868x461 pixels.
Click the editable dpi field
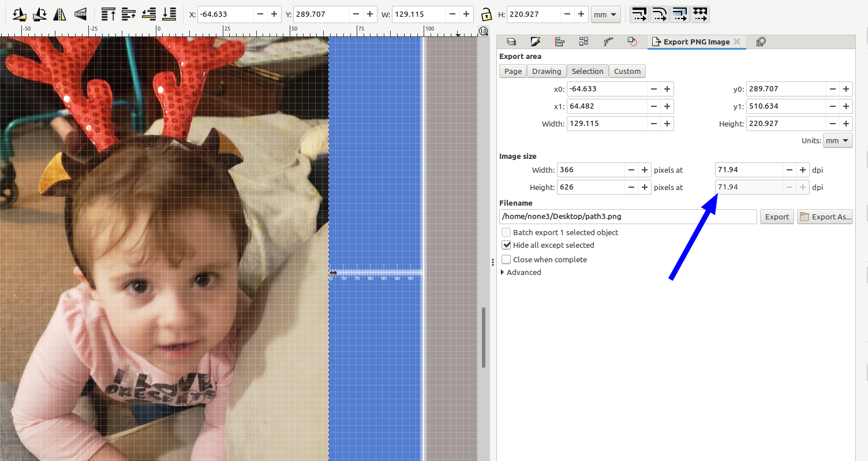[x=749, y=170]
